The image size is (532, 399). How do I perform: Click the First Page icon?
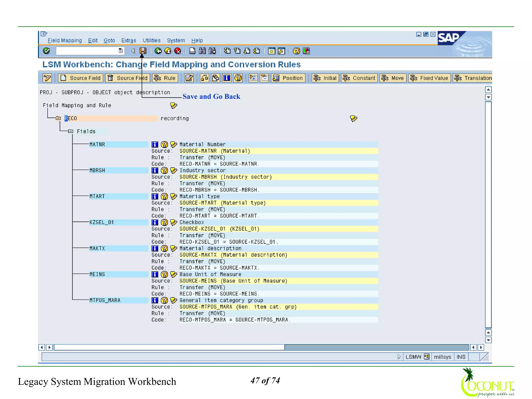pyautogui.click(x=227, y=51)
